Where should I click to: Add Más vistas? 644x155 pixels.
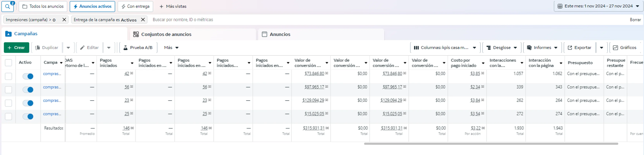tap(173, 6)
